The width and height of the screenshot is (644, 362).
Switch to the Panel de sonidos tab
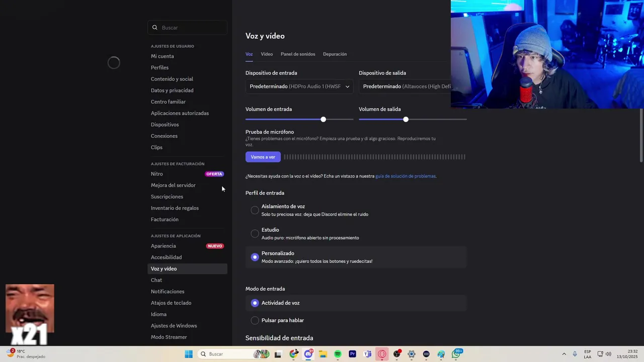(298, 54)
